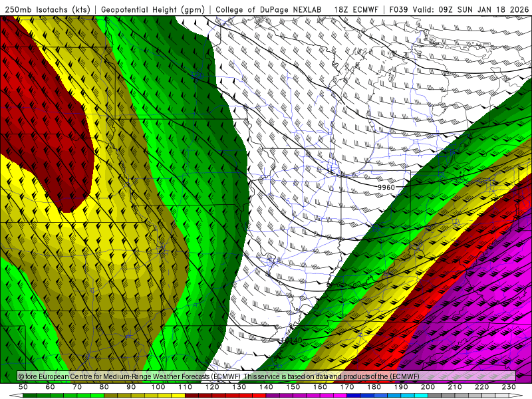
Task: Click the 60 value on color scale
Action: click(51, 387)
